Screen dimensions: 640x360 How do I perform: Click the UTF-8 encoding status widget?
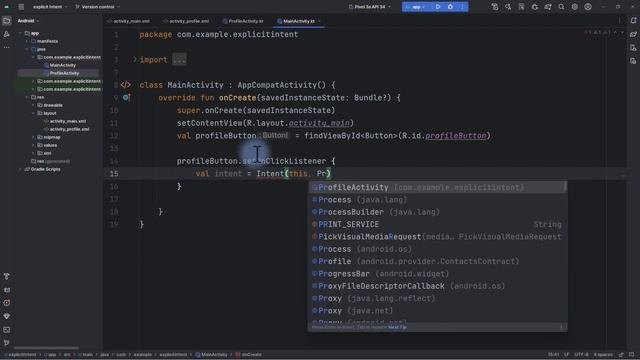(x=581, y=354)
